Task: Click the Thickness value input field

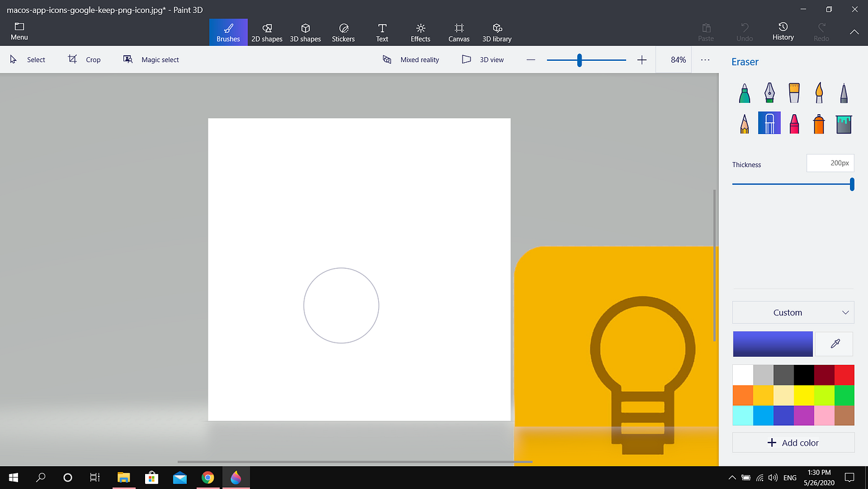Action: tap(830, 163)
